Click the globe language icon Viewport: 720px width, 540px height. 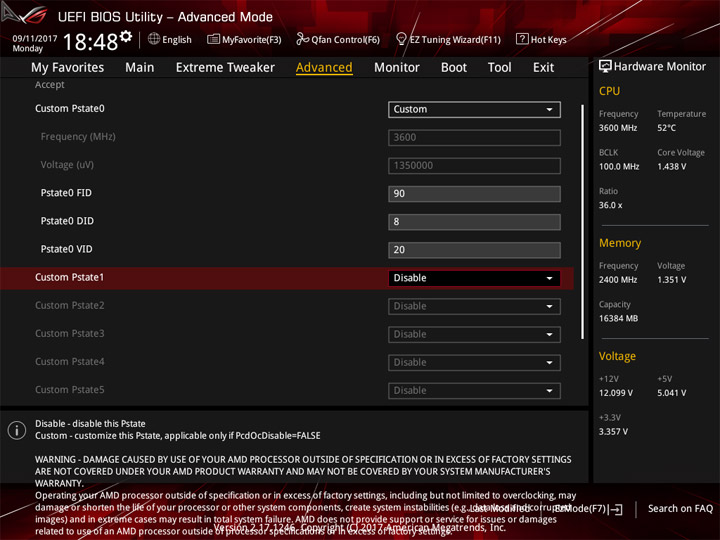coord(154,39)
